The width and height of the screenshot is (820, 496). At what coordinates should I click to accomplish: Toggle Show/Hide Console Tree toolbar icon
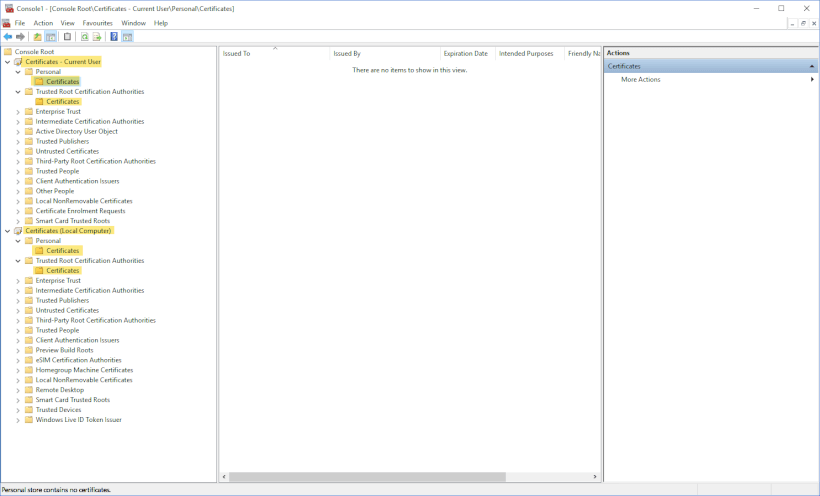[51, 37]
